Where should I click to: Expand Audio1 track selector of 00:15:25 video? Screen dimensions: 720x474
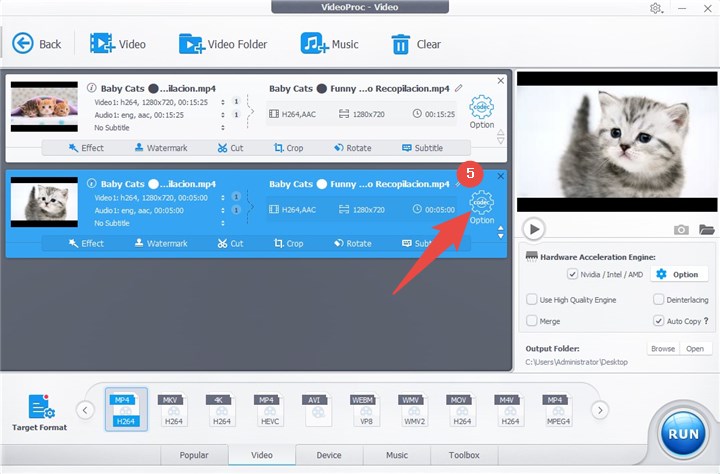[x=223, y=115]
